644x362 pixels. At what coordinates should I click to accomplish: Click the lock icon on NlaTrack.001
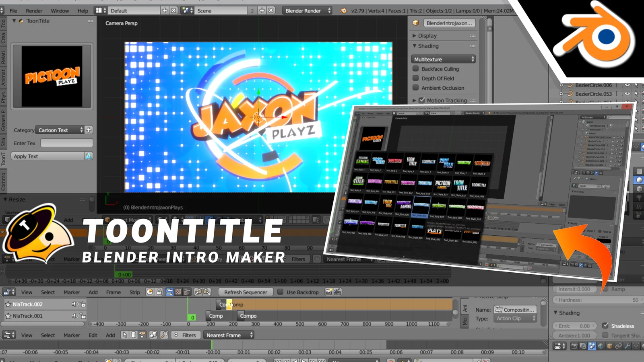pos(83,316)
